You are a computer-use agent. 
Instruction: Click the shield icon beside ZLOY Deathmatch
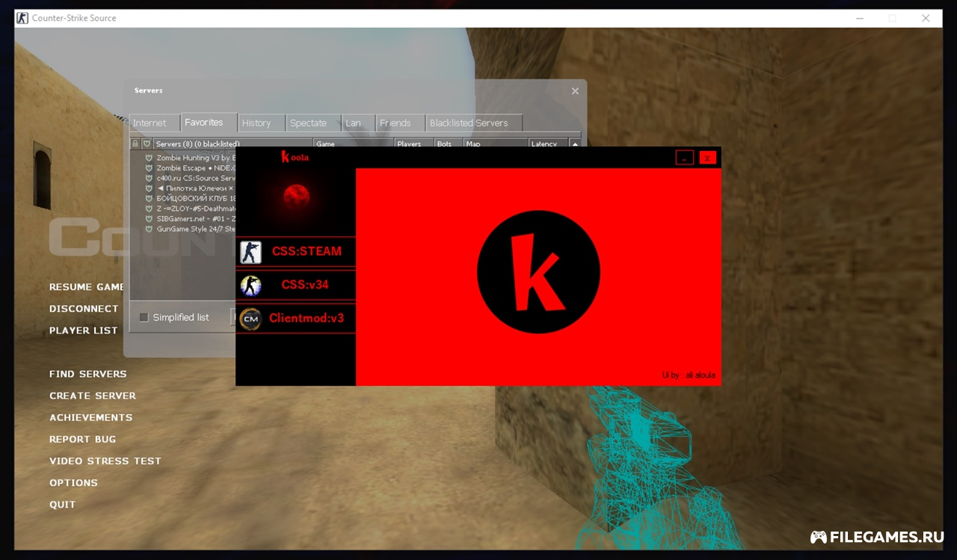coord(149,209)
